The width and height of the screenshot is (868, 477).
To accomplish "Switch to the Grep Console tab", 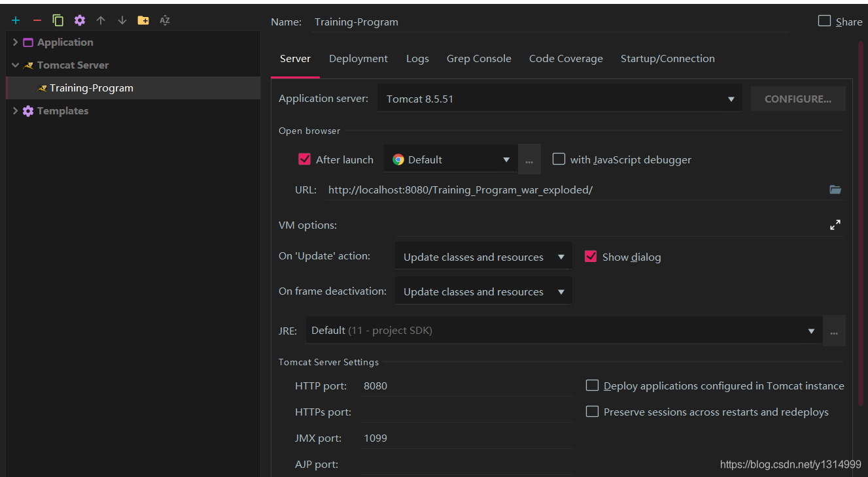I will point(479,59).
